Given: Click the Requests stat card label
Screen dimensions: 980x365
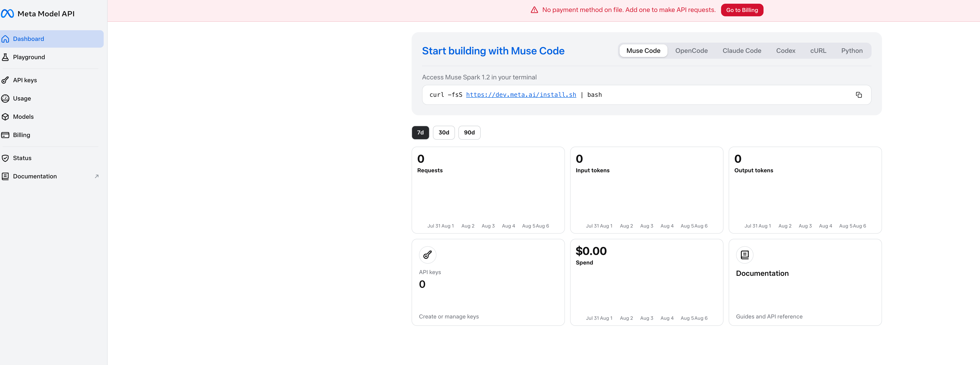Looking at the screenshot, I should [430, 171].
